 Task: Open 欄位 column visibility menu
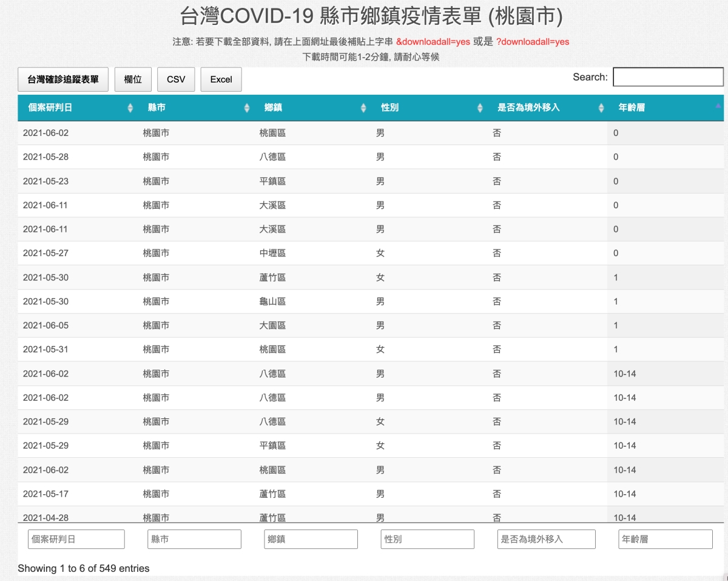pyautogui.click(x=133, y=80)
